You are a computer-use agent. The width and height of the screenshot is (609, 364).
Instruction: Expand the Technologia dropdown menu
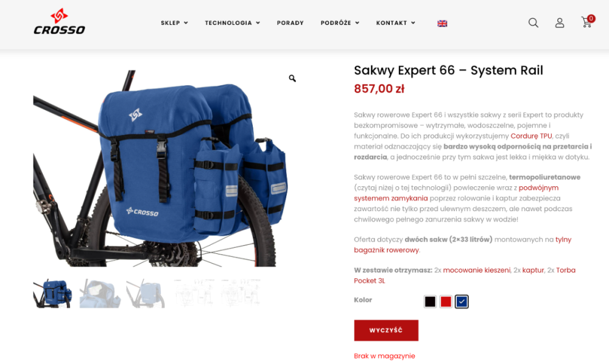click(x=232, y=23)
